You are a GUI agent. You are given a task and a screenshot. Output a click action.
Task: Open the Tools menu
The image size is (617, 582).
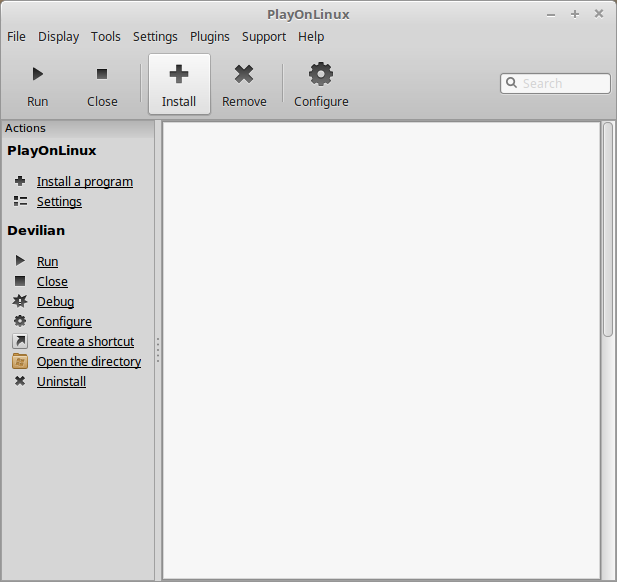coord(106,37)
